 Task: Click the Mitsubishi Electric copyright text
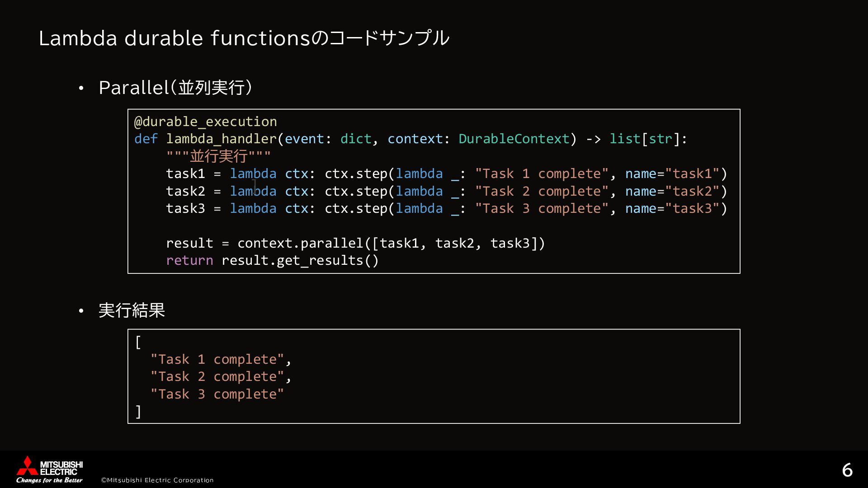157,480
